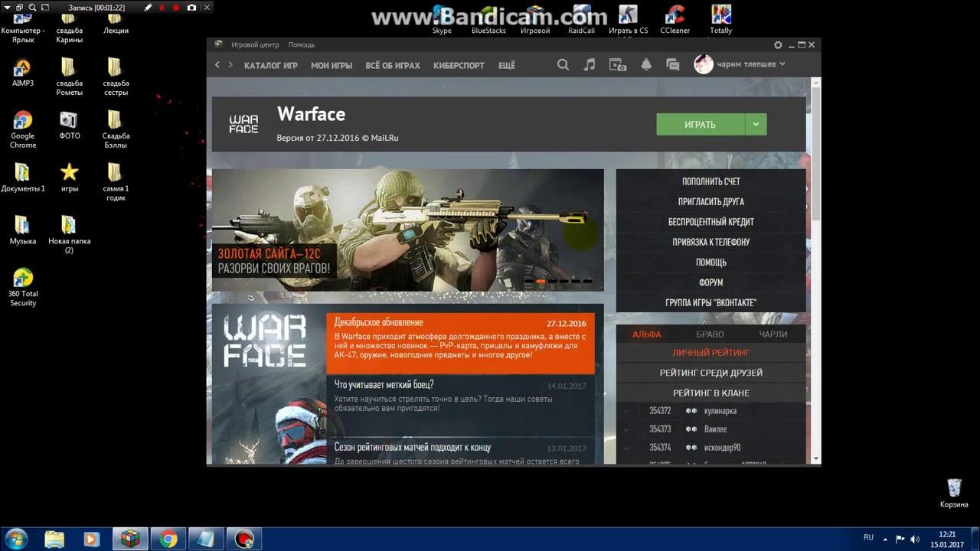Click ПРИВЯЗКА К ТЕЛЕФОНУ link
Viewport: 980px width, 551px height.
click(711, 242)
